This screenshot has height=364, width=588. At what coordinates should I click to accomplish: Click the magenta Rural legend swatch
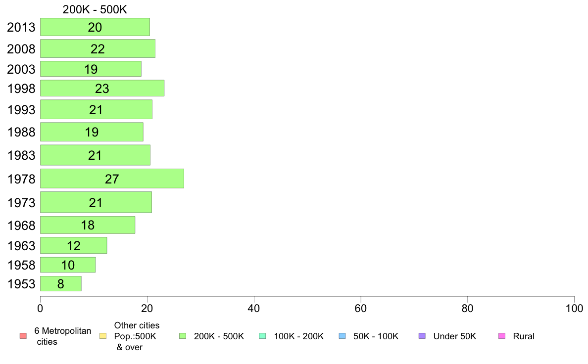(x=501, y=336)
